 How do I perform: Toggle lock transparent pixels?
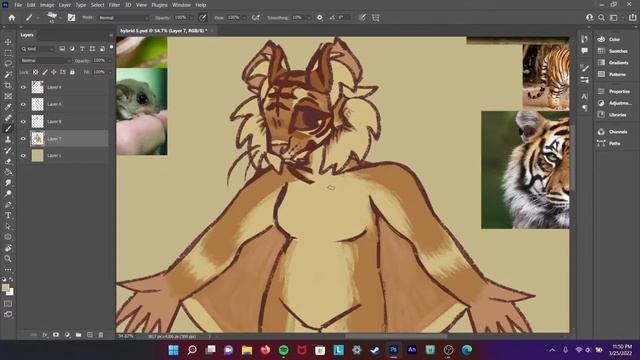36,72
